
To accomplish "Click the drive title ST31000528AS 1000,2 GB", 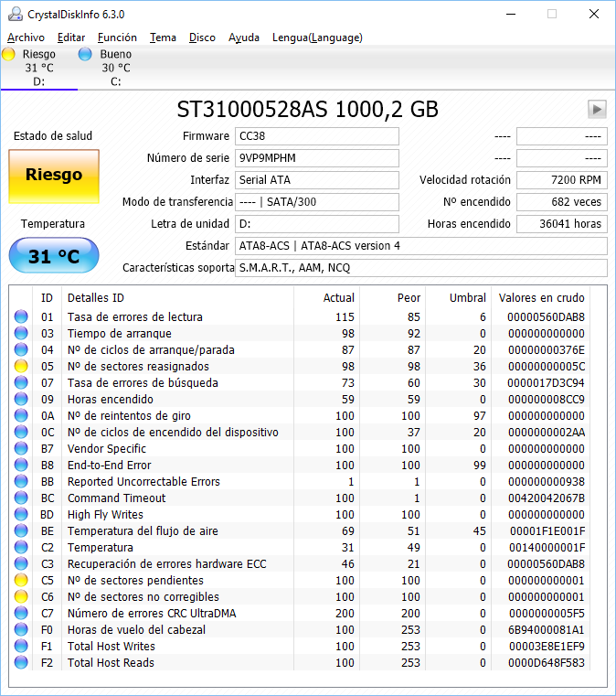I will click(x=308, y=109).
